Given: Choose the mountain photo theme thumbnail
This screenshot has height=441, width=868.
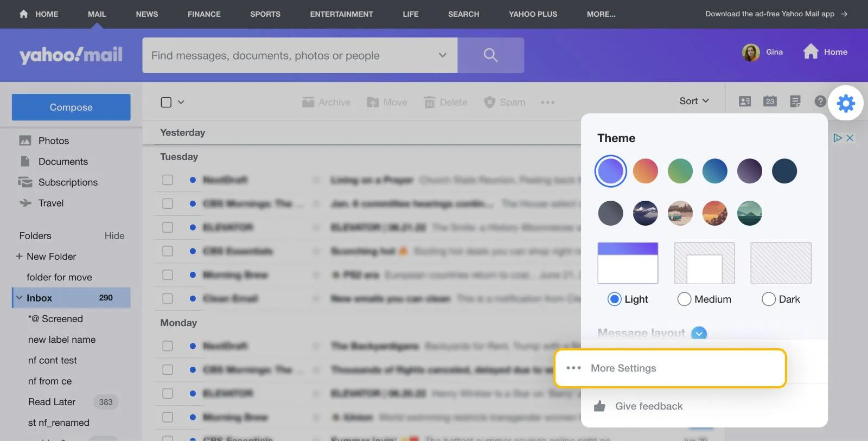Looking at the screenshot, I should [646, 213].
